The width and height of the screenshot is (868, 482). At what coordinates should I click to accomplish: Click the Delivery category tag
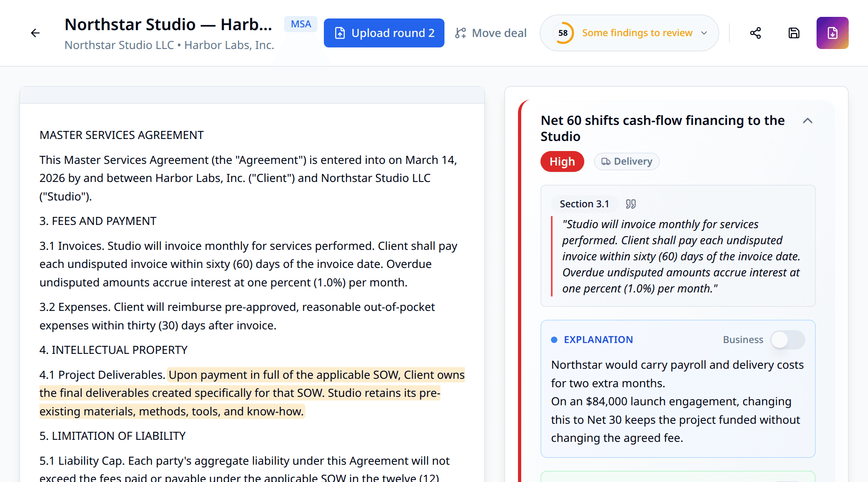click(x=627, y=161)
